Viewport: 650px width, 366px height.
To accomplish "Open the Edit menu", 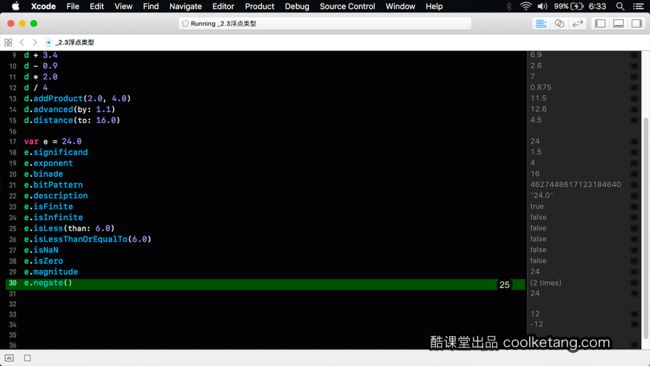I will click(x=97, y=6).
